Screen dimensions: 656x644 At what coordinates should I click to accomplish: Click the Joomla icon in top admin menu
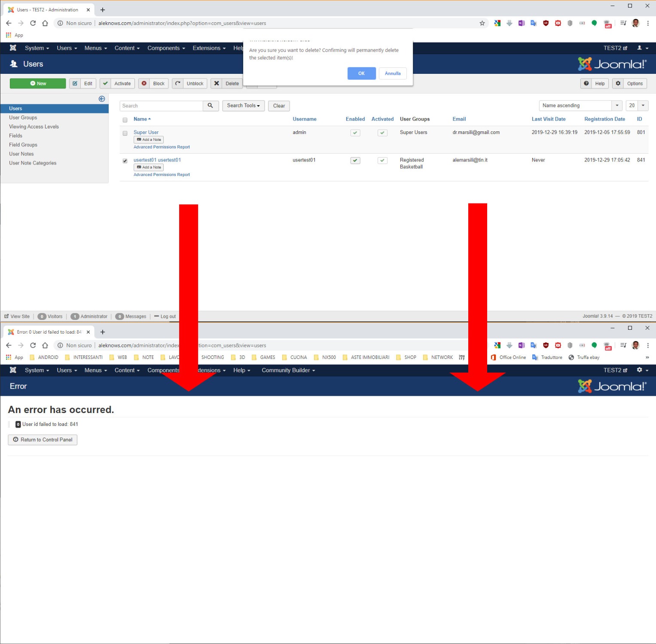(x=13, y=48)
